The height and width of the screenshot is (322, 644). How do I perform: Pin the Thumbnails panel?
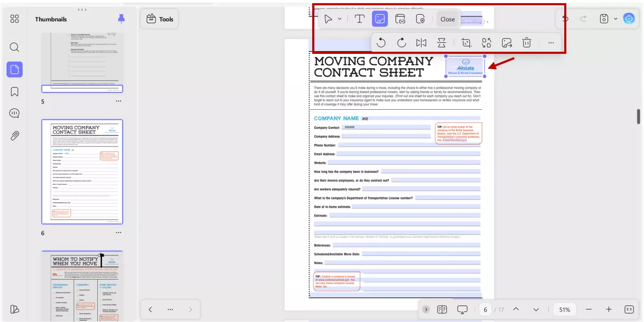pos(122,19)
